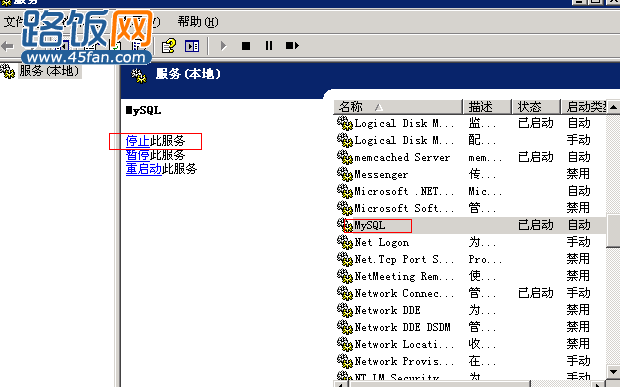The height and width of the screenshot is (387, 620).
Task: Sort list by 描述 column header
Action: pos(487,107)
